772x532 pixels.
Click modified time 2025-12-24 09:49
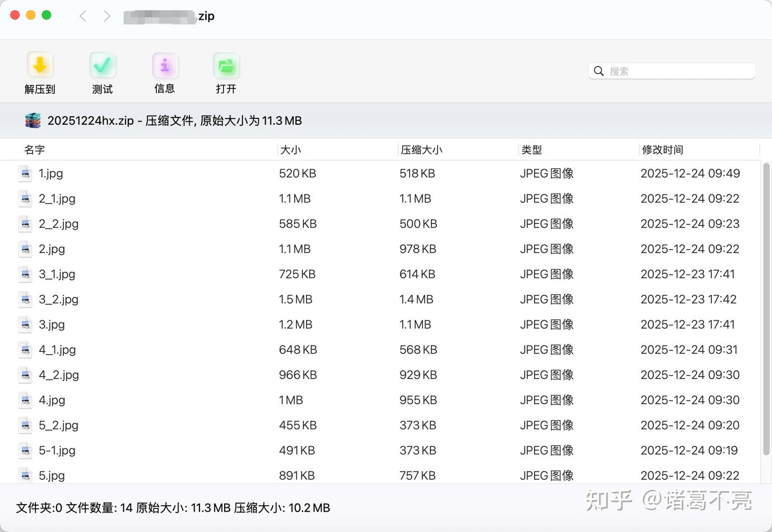(x=690, y=174)
